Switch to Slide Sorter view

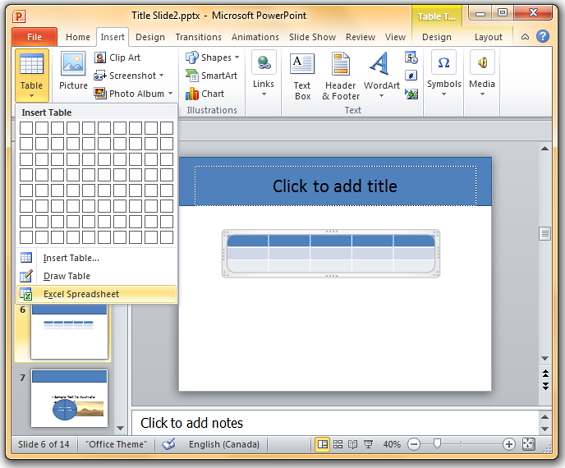coord(338,444)
